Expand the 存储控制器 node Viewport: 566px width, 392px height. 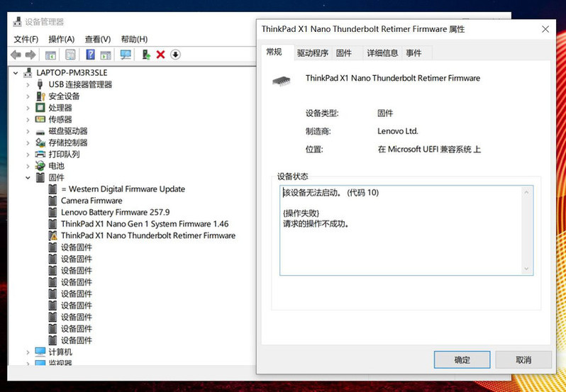tap(28, 143)
